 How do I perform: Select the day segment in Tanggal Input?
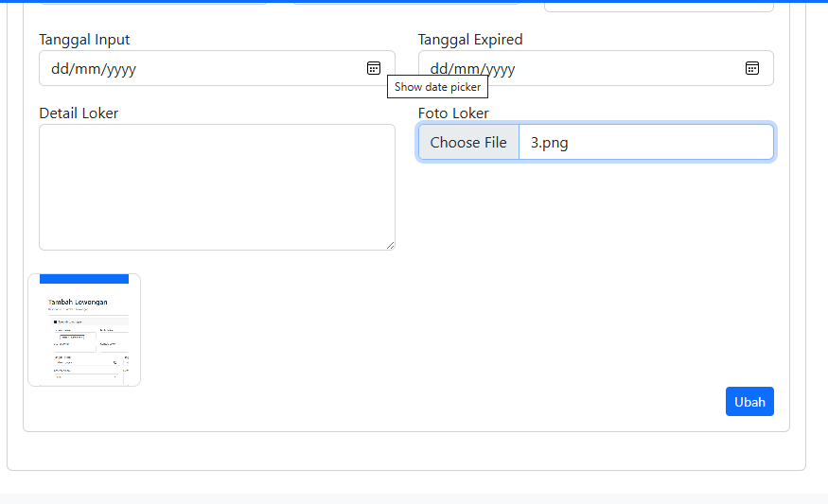coord(60,69)
